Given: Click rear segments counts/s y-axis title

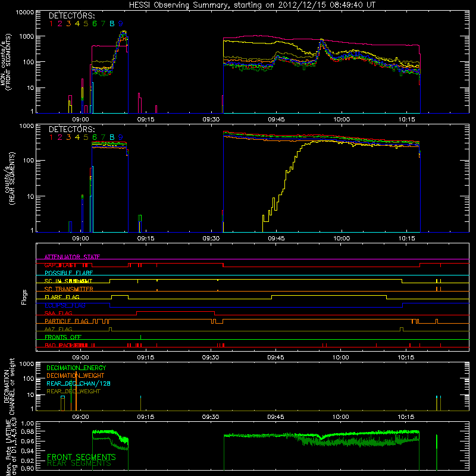Looking at the screenshot, I should coord(10,178).
